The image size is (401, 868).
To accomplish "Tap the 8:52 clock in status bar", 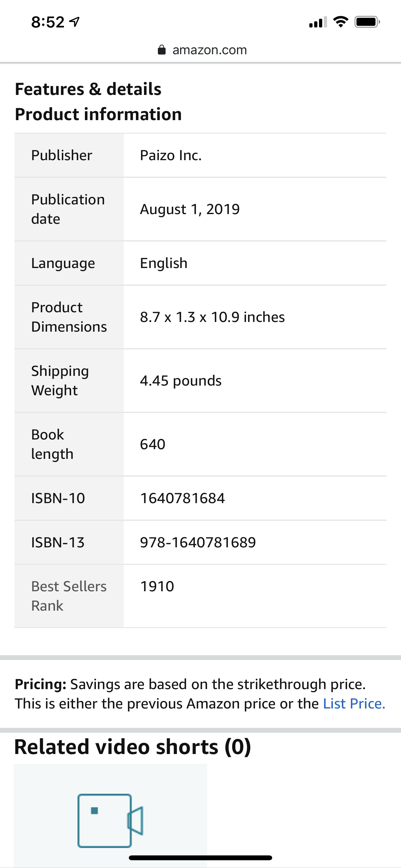I will point(47,22).
